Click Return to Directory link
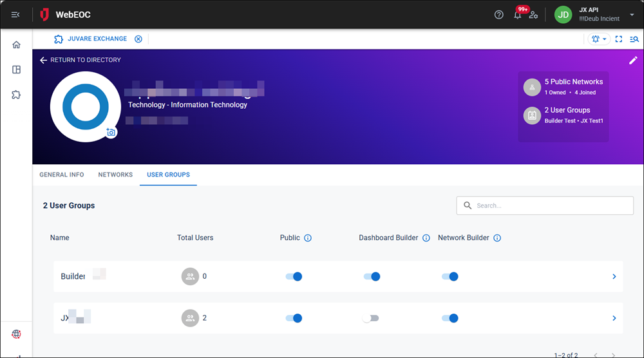The height and width of the screenshot is (358, 644). click(x=80, y=60)
